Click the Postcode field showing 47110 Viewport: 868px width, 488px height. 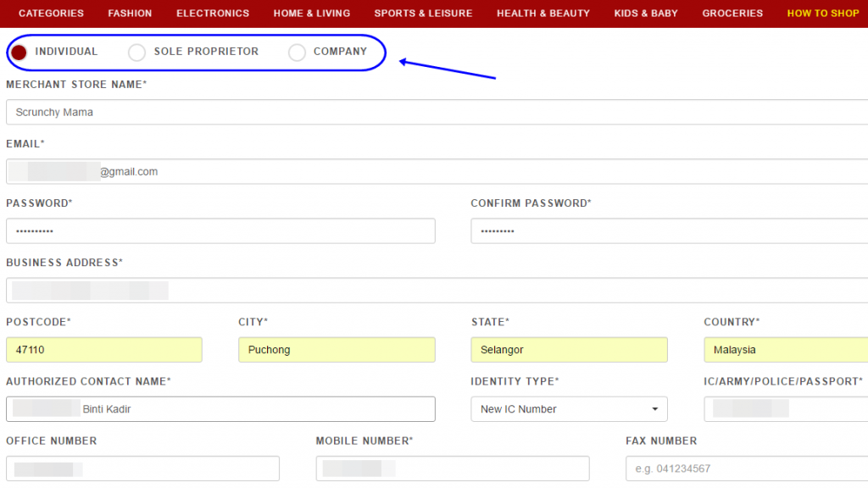[x=104, y=350]
